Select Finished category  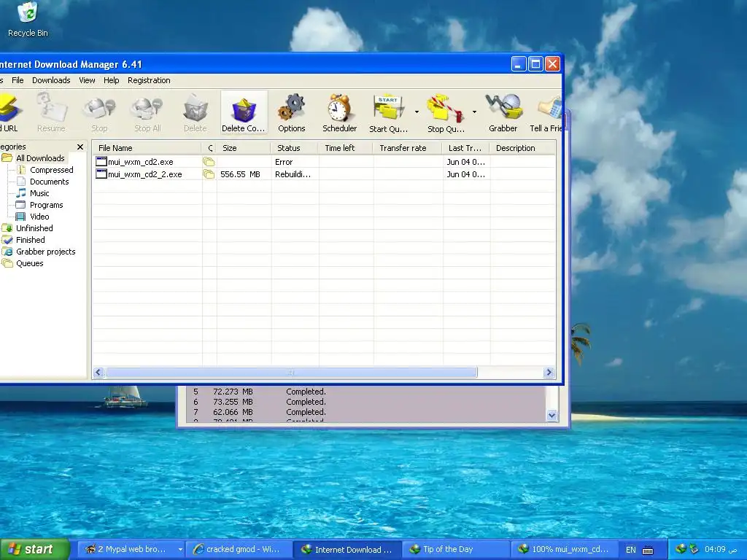tap(30, 240)
